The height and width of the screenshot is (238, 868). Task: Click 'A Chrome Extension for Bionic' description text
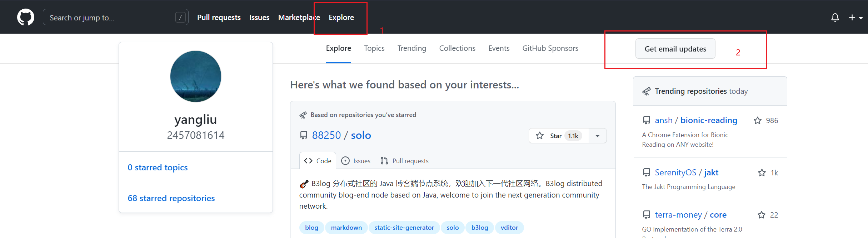pyautogui.click(x=685, y=135)
